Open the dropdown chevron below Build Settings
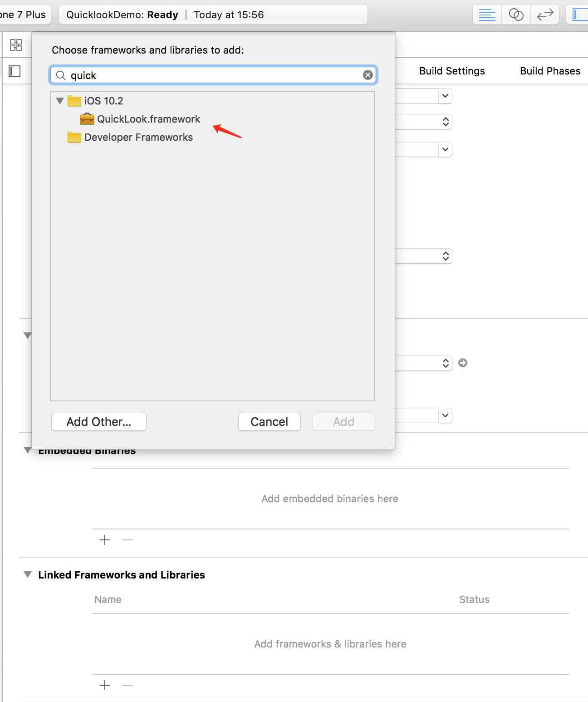 point(445,96)
